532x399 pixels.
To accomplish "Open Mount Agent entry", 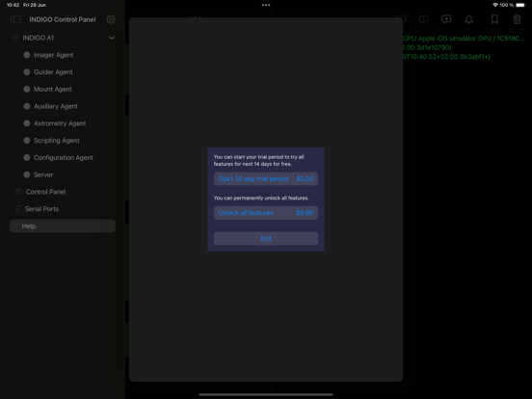I will coord(63,90).
